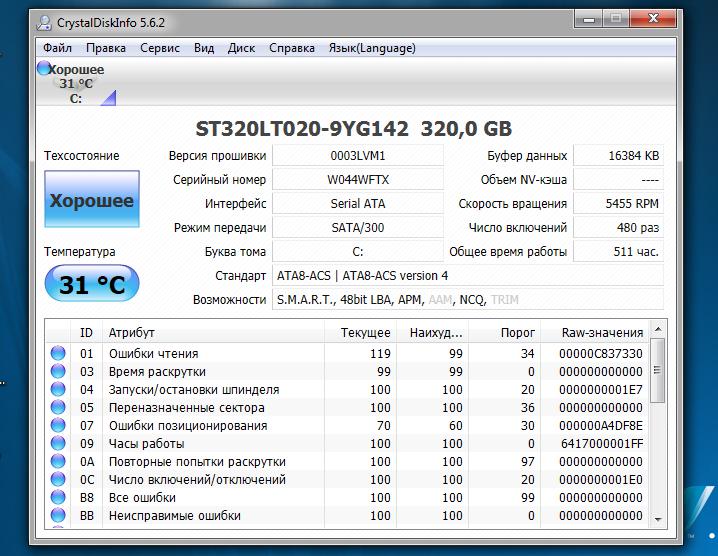Click the ST320LT020-9YG142 320,0 GB drive title
This screenshot has width=718, height=556.
click(354, 129)
